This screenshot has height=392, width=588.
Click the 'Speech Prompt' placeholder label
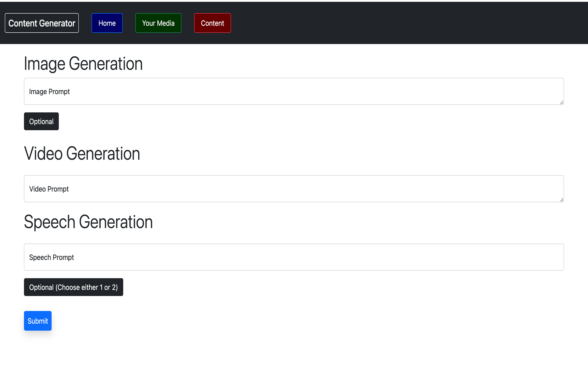click(51, 257)
